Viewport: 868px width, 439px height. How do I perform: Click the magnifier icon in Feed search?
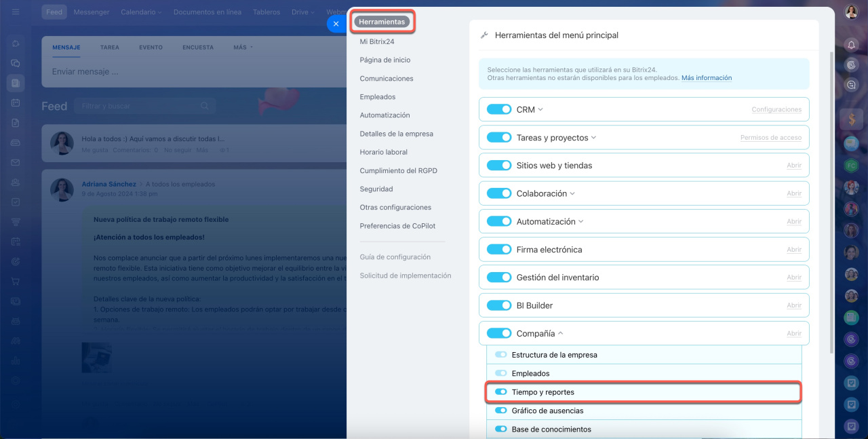click(x=205, y=106)
